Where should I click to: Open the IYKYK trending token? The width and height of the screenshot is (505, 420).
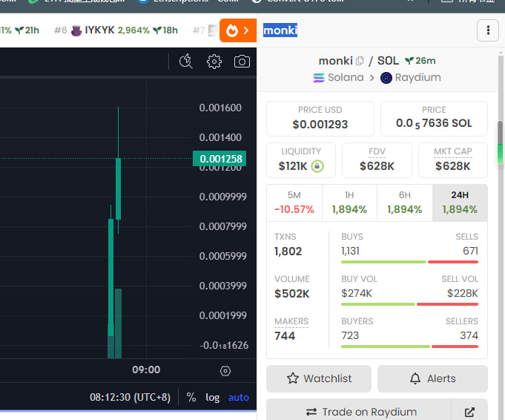[116, 30]
